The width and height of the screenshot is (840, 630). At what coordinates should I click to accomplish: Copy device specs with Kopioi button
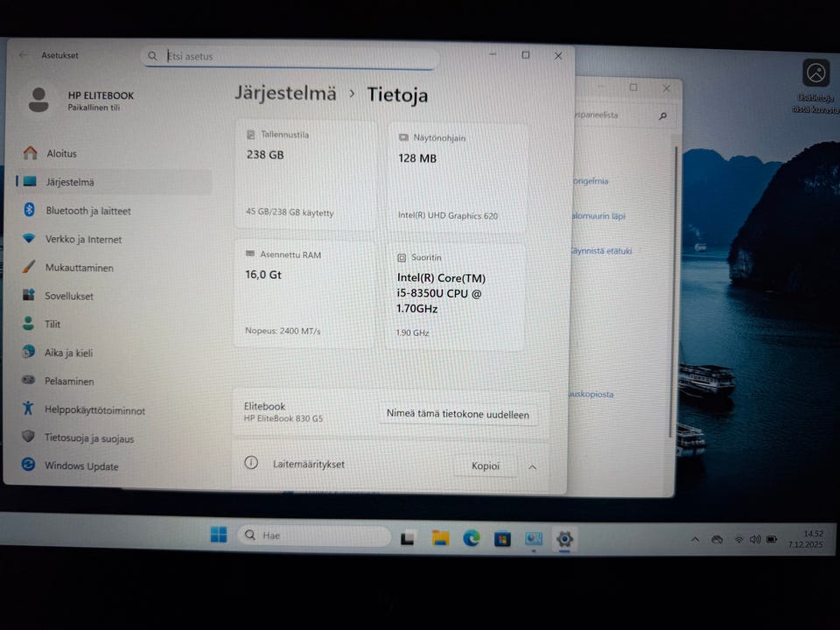486,465
